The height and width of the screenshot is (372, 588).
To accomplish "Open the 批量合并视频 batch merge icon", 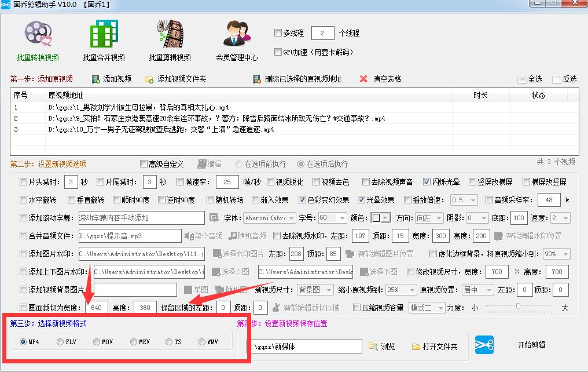I will tap(104, 34).
